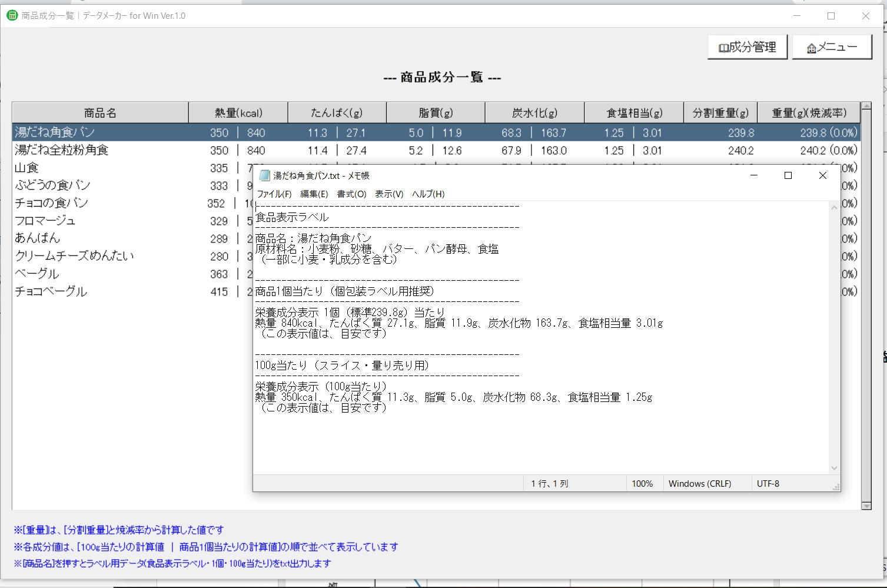Click calorie value 415 for チョコベーグル
This screenshot has width=887, height=588.
click(x=219, y=292)
